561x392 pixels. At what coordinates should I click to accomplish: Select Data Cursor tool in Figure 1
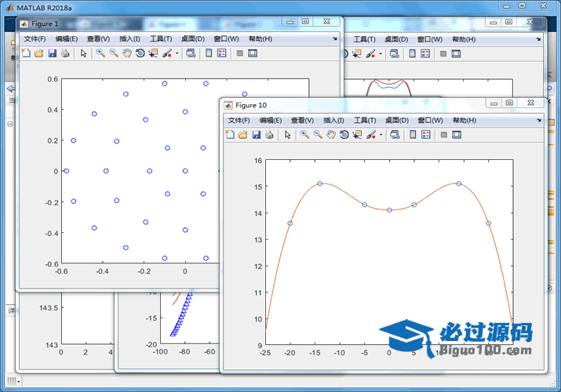[153, 53]
